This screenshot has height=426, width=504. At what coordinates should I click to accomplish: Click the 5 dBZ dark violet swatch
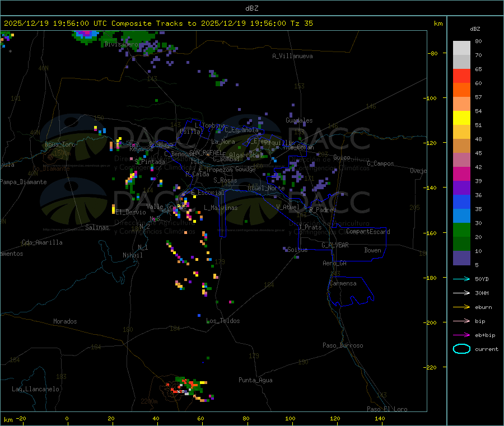click(x=461, y=258)
